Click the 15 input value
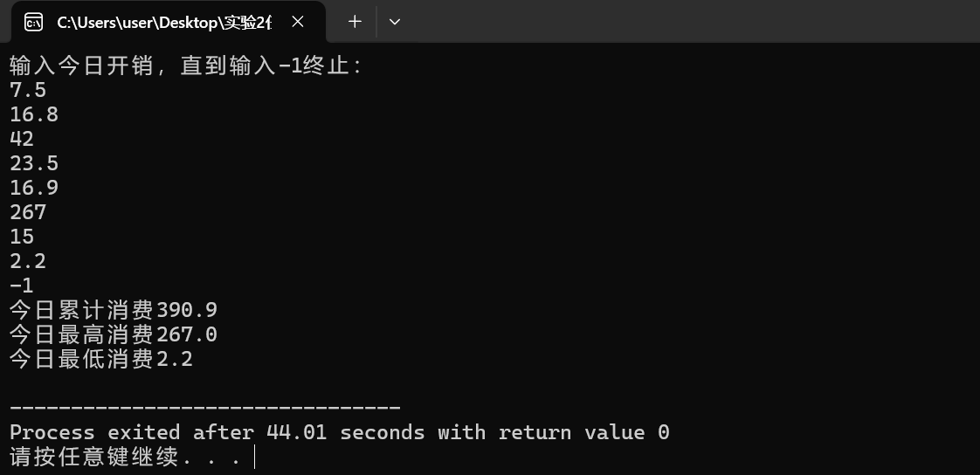This screenshot has width=980, height=475. pos(22,237)
